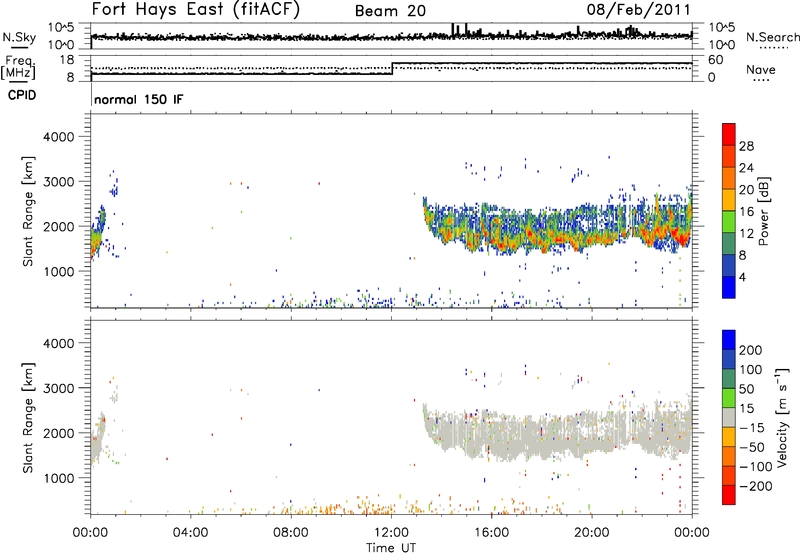Viewport: 800px width, 554px height.
Task: Click the '4000' tick label in the power panel
Action: [x=59, y=137]
